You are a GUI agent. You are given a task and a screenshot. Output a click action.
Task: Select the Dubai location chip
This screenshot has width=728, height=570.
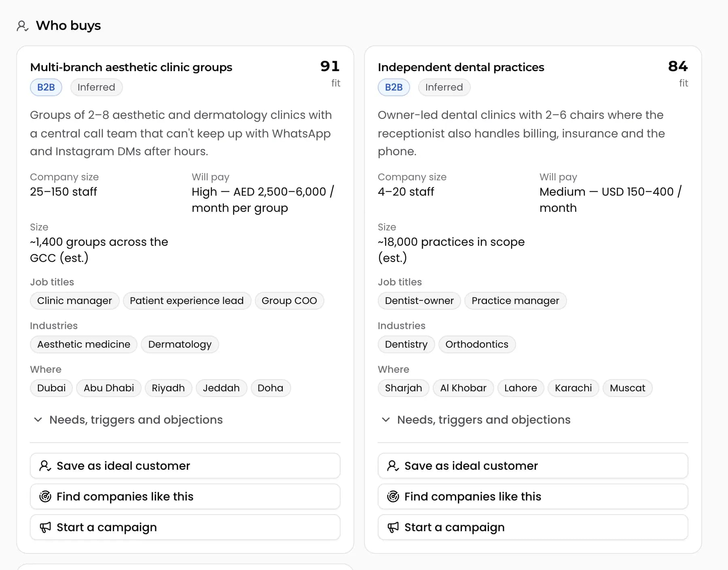(x=51, y=388)
